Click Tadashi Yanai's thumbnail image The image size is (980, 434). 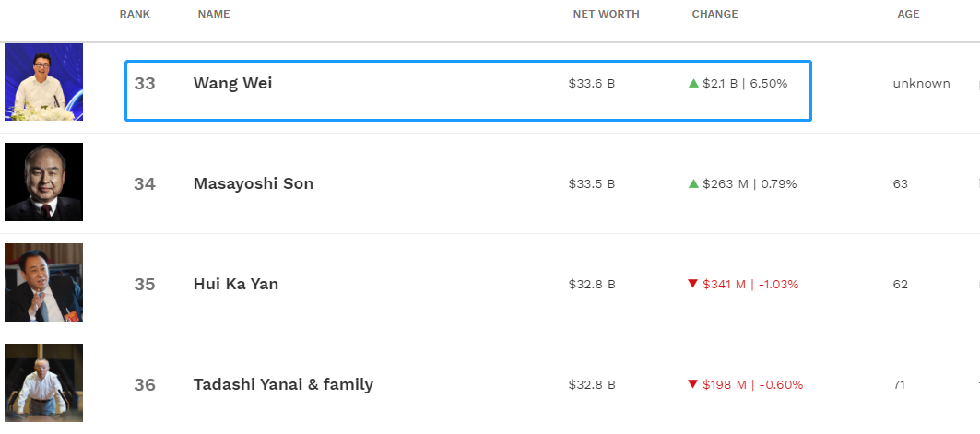click(x=43, y=382)
